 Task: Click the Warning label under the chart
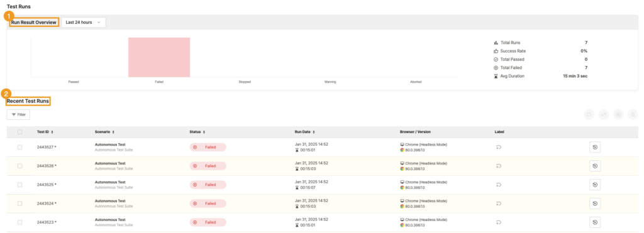330,82
